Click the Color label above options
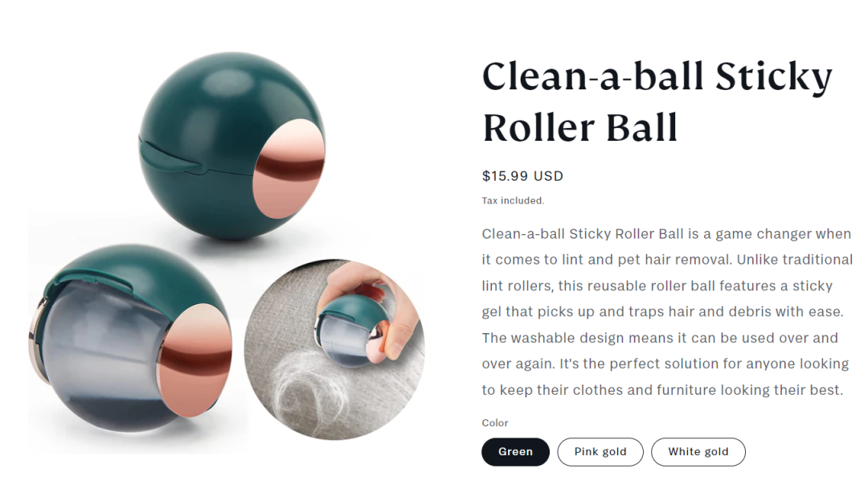The height and width of the screenshot is (481, 868). coord(495,423)
